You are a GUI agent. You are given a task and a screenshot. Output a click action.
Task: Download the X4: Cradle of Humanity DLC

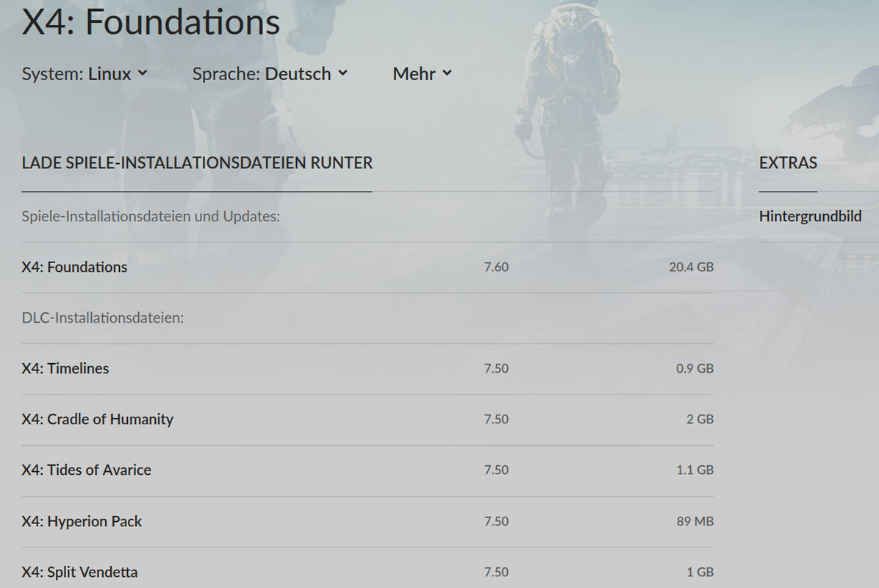(98, 419)
